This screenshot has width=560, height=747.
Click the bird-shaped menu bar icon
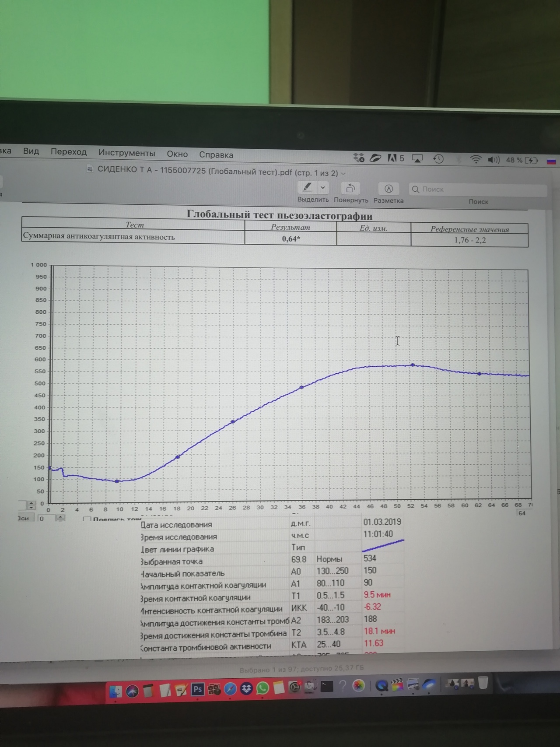pos(375,158)
